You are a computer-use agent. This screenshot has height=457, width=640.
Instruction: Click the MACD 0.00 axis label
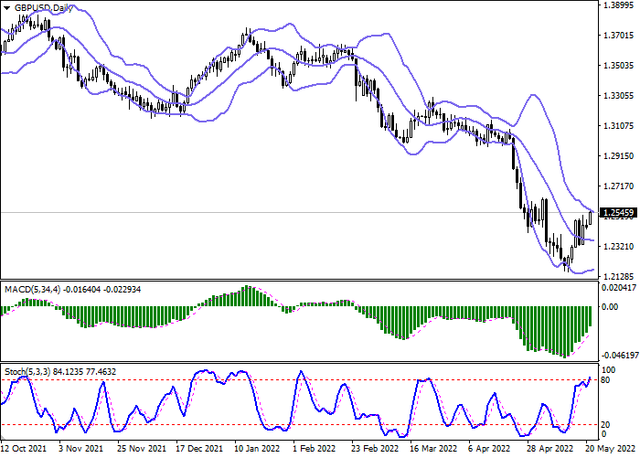pyautogui.click(x=612, y=307)
